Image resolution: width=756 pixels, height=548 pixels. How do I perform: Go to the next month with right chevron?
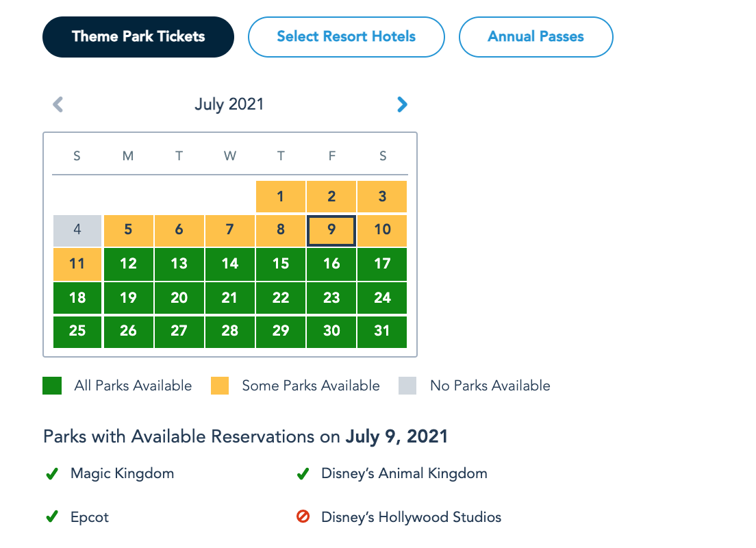402,105
